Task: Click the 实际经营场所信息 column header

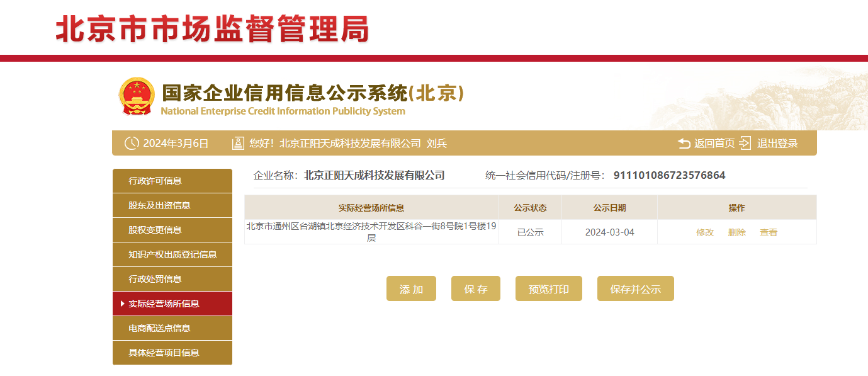Action: tap(371, 208)
